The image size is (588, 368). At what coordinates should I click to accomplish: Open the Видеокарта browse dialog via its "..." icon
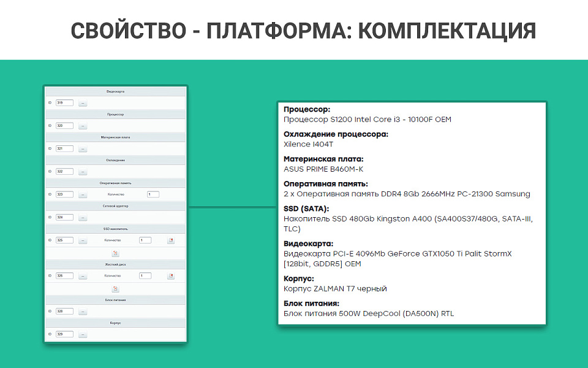(x=84, y=102)
